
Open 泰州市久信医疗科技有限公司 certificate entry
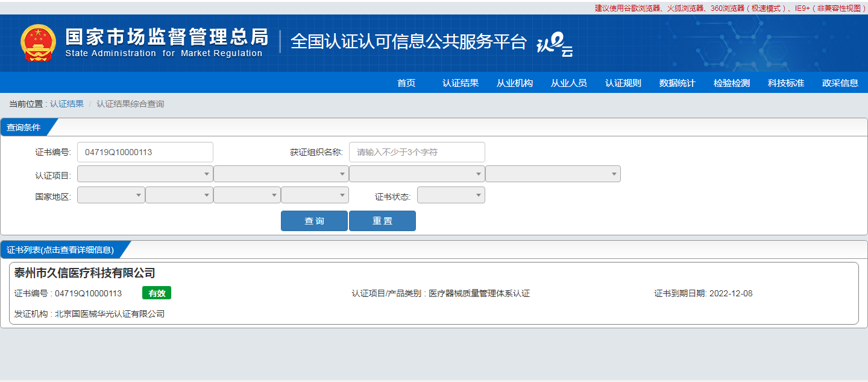tap(85, 273)
